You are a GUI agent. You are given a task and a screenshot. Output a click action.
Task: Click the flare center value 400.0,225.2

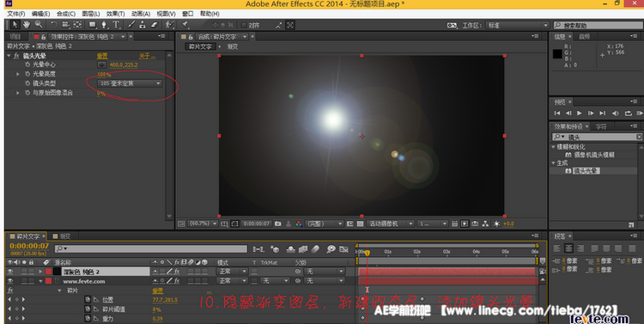124,64
